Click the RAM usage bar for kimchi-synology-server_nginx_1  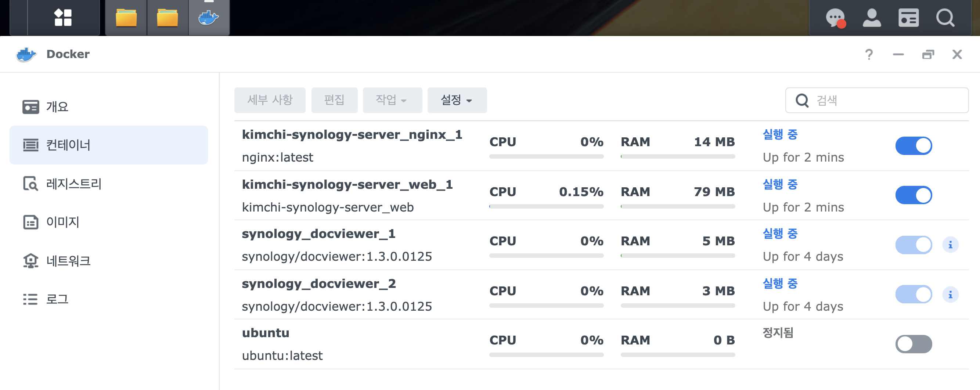678,156
